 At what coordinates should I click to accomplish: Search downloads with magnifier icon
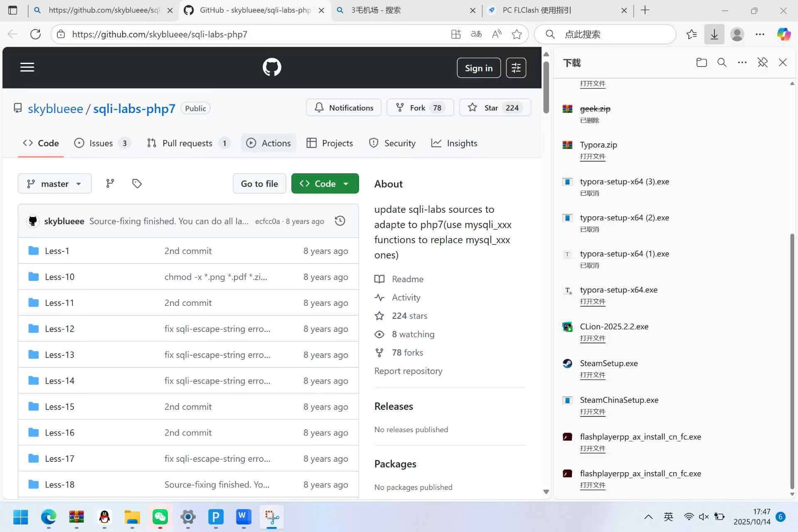pos(722,63)
